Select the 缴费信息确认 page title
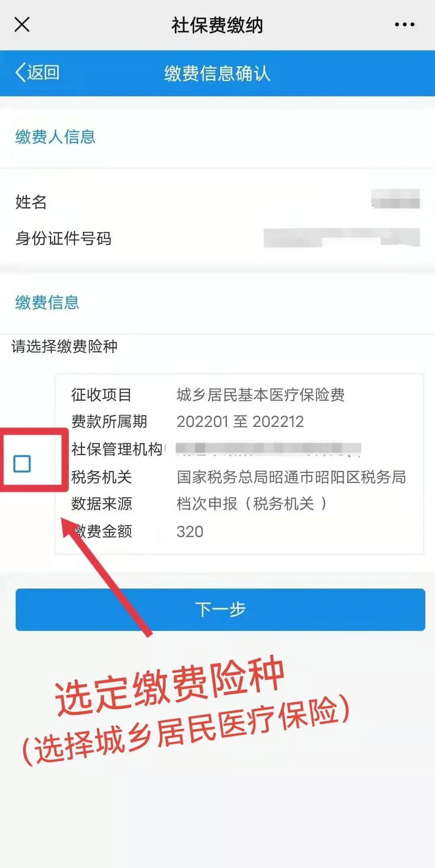 [217, 73]
